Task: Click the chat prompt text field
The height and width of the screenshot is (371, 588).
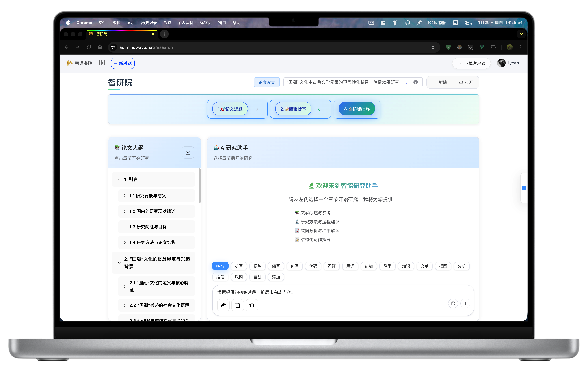Action: pos(343,292)
